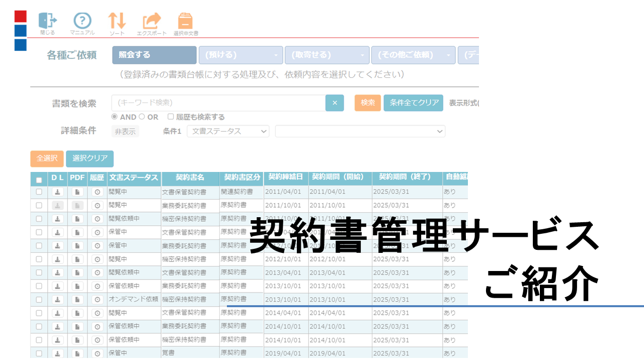
Task: Enable 履歴も検索する checkbox
Action: pyautogui.click(x=171, y=117)
